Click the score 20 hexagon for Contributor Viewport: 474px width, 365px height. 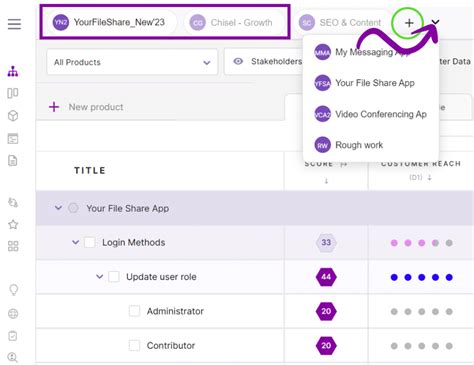point(326,346)
